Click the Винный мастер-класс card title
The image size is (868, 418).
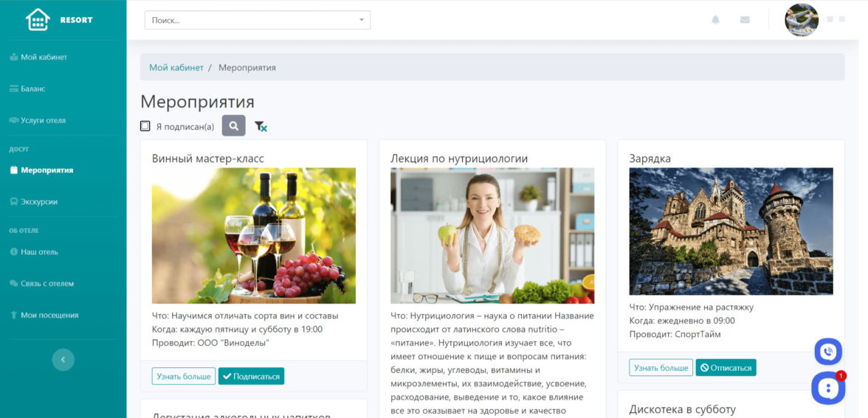click(x=208, y=159)
